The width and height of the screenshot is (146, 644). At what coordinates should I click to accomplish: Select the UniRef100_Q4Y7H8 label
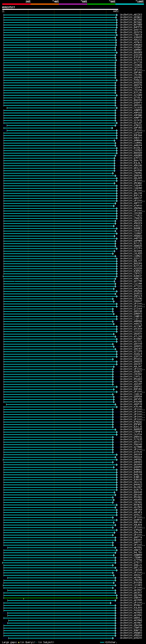coord(131,281)
